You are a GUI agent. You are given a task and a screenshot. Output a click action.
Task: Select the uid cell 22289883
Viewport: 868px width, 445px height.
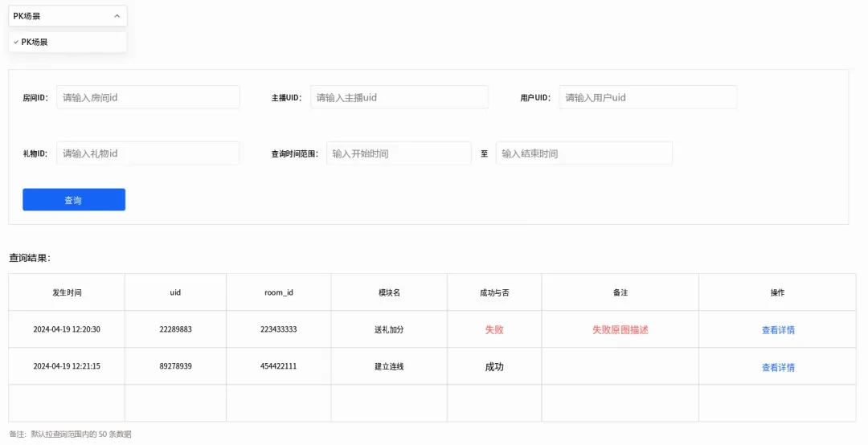pos(175,329)
